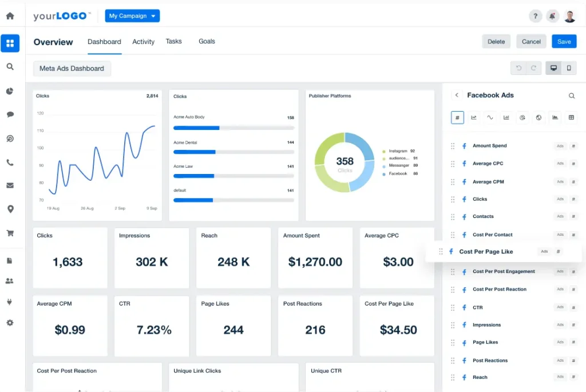
Task: Open the sidebar magnifier search icon
Action: (x=10, y=66)
